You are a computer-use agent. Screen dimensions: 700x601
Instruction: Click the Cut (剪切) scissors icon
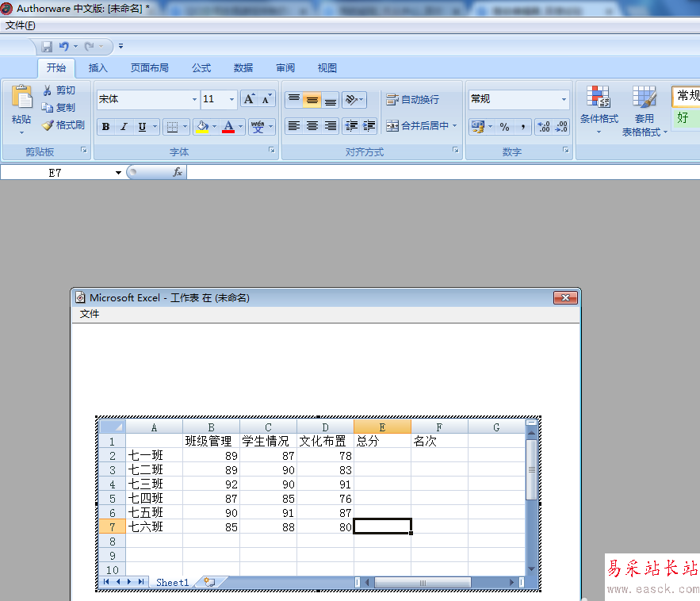point(48,90)
